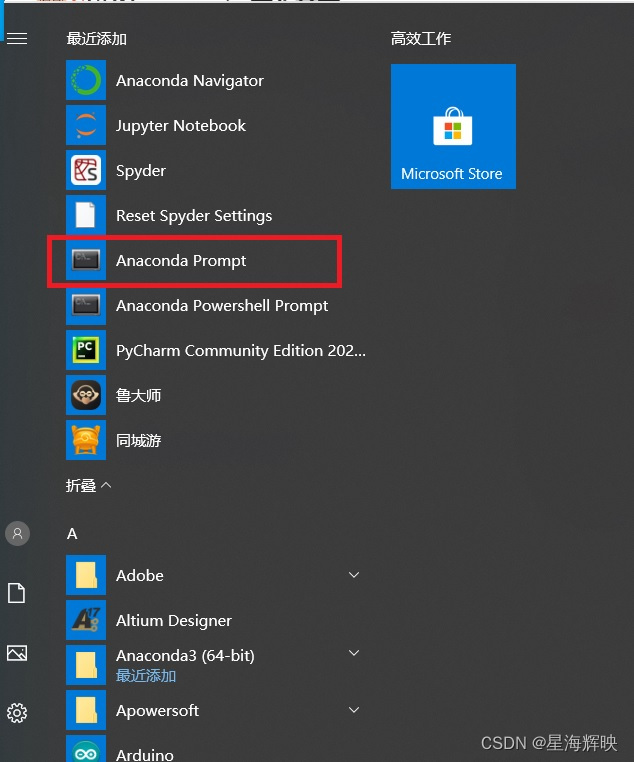This screenshot has width=634, height=762.
Task: Open the Pictures sidebar icon
Action: click(x=17, y=653)
